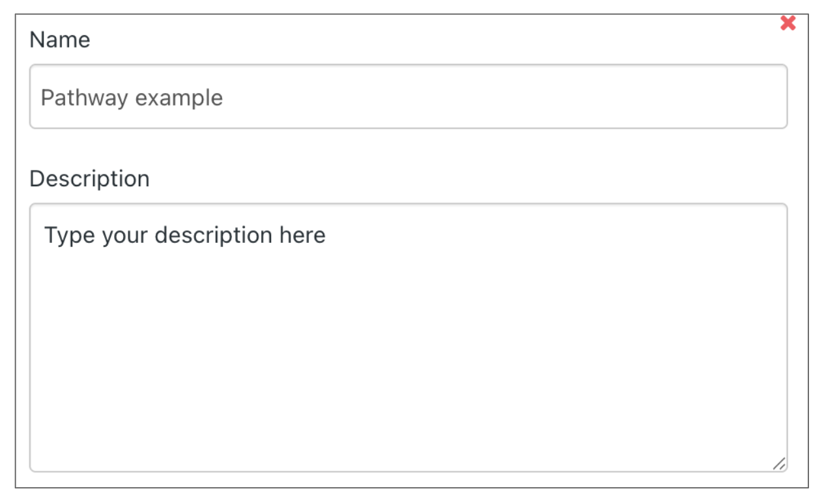Click the red X close icon
The height and width of the screenshot is (504, 826).
788,23
